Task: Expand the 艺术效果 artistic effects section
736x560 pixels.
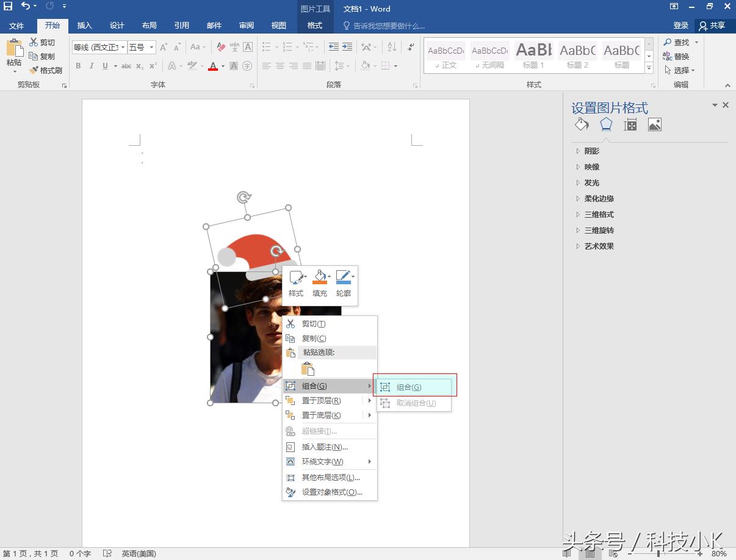Action: (x=599, y=246)
